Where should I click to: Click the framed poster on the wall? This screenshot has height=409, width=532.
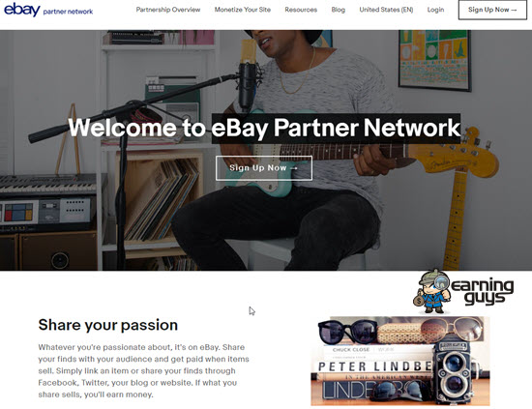click(x=434, y=60)
